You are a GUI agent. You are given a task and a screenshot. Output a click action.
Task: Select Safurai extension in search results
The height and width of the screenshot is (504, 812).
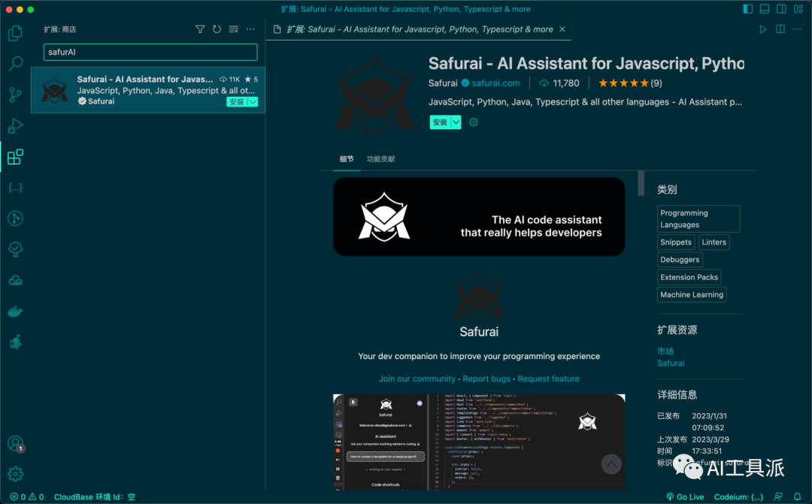(148, 90)
